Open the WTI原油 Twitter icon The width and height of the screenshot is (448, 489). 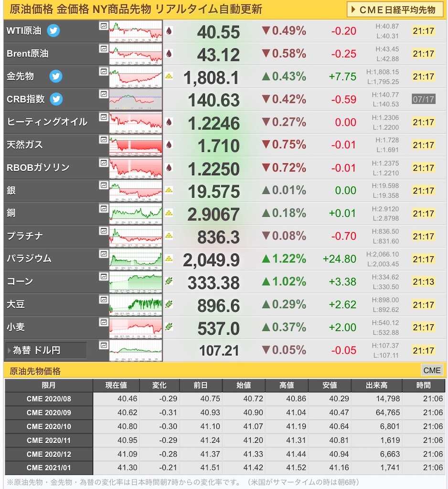pos(53,31)
